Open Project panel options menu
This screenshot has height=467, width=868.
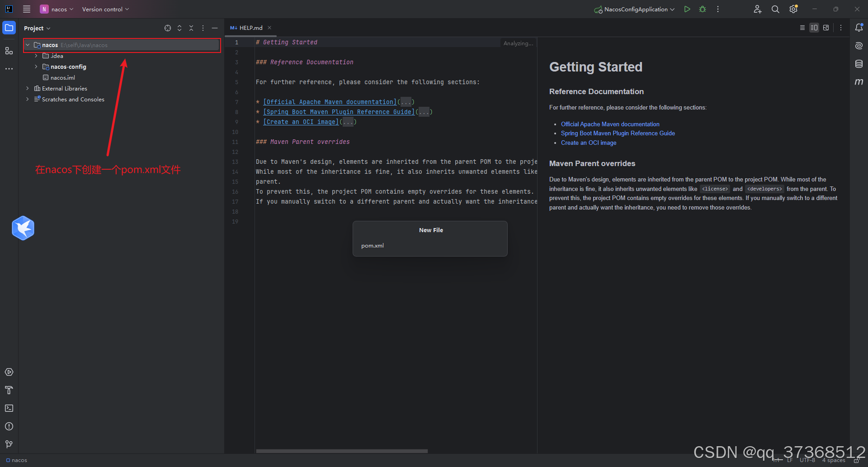203,28
